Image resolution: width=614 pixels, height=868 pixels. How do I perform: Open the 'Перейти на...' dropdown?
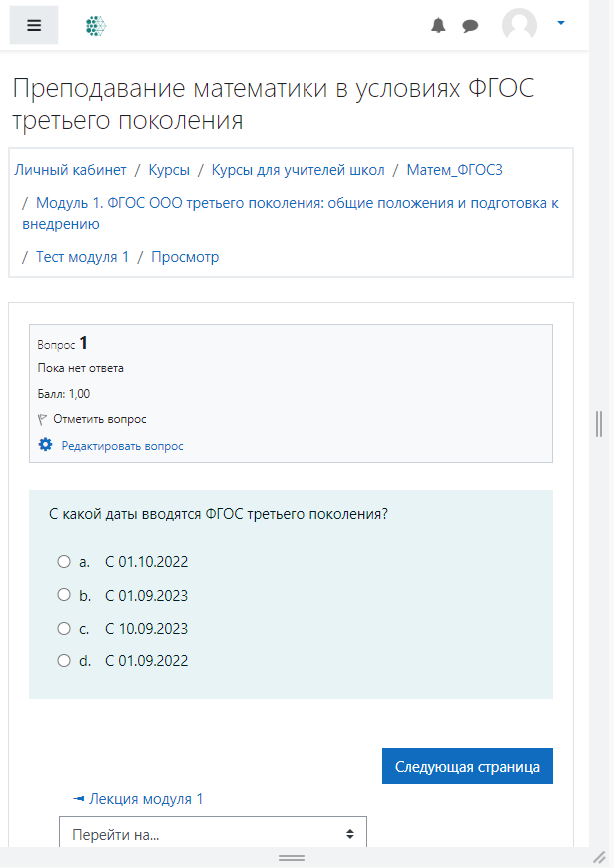pos(214,832)
